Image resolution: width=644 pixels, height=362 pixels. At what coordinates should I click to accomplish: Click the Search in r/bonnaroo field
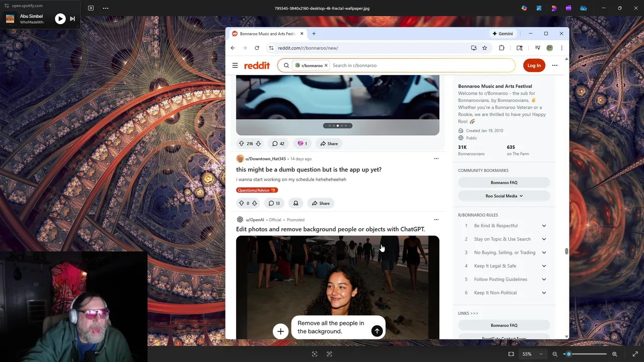[x=422, y=65]
